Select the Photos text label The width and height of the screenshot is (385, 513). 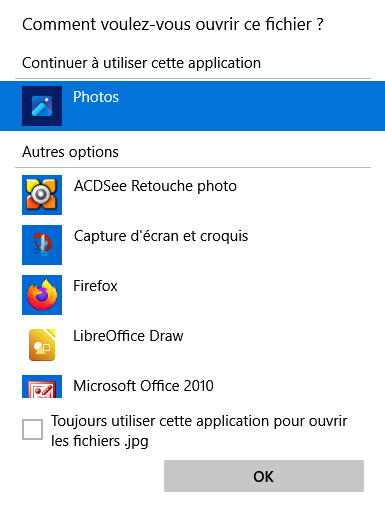click(x=96, y=97)
